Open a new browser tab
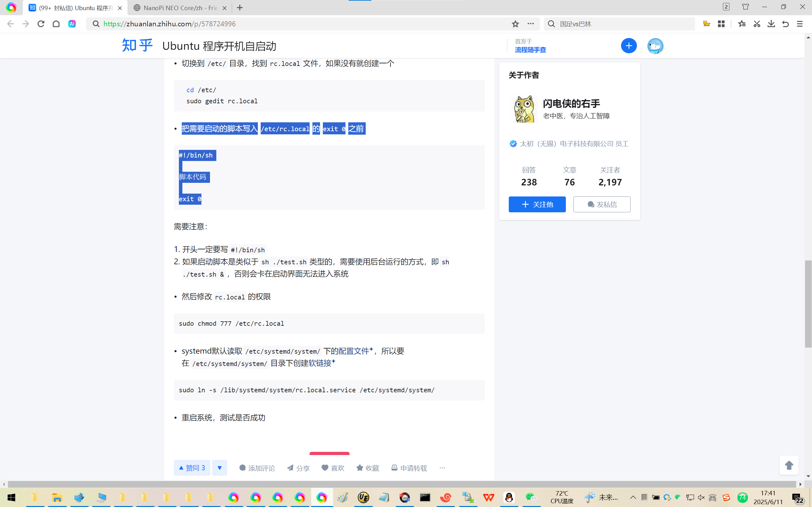 [239, 8]
